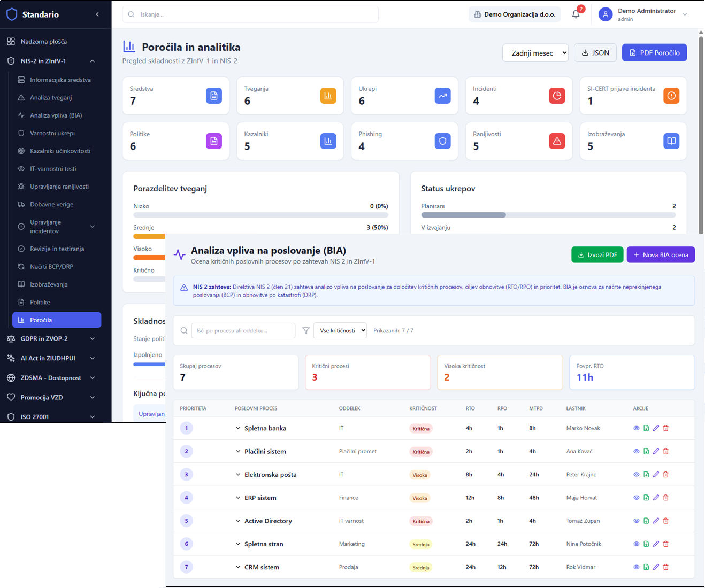Delete the Spletna banka BIA entry

pos(666,428)
